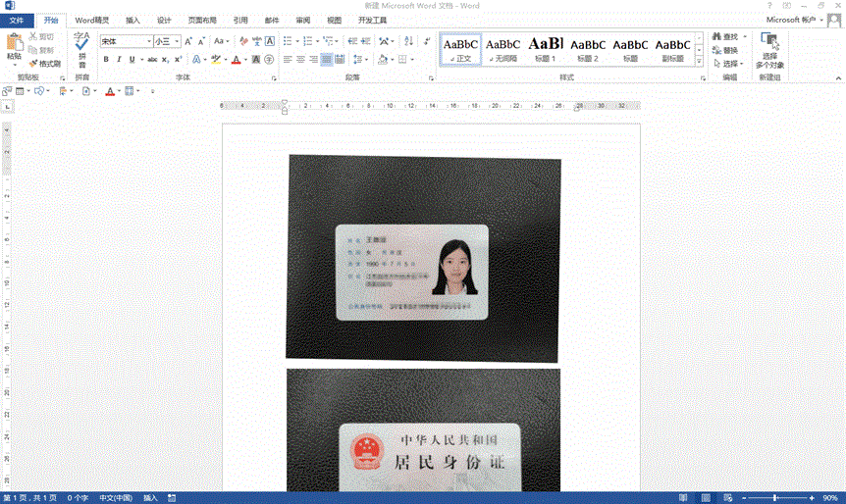Open the File (文件) menu button

click(x=17, y=20)
